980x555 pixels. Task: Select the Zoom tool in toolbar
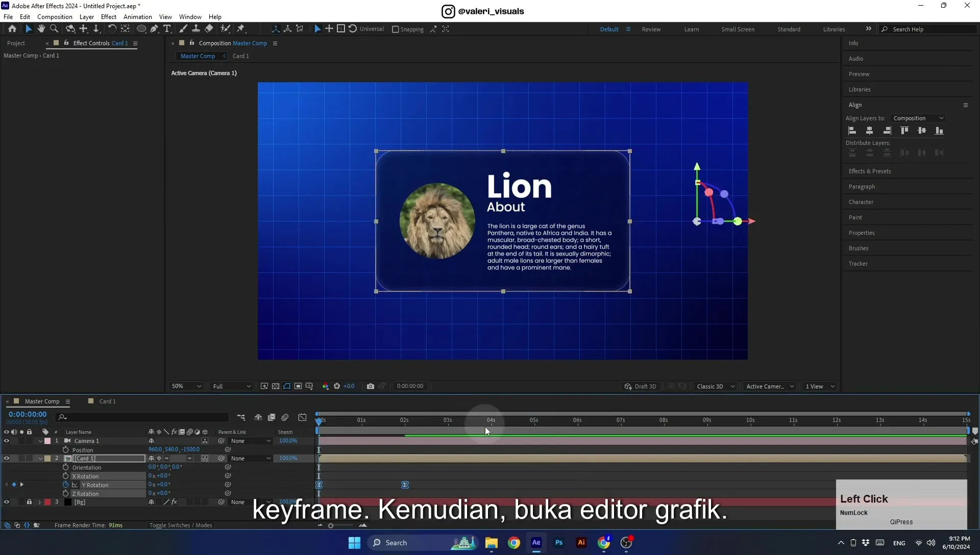[x=54, y=29]
